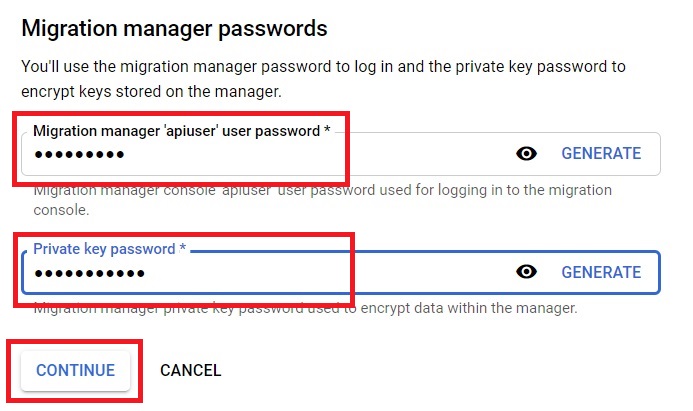Click the helper text about the migration console
The width and height of the screenshot is (693, 411).
click(x=323, y=200)
